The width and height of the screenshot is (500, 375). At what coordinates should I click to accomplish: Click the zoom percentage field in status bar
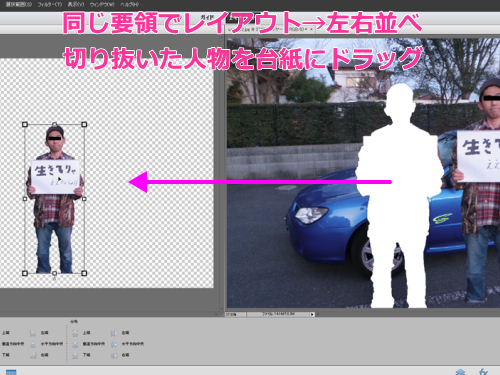(x=236, y=314)
